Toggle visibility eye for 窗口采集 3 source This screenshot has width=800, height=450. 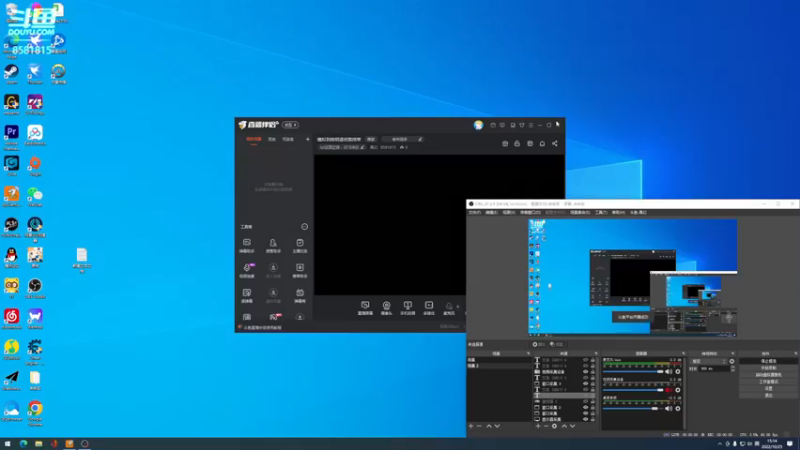point(586,384)
